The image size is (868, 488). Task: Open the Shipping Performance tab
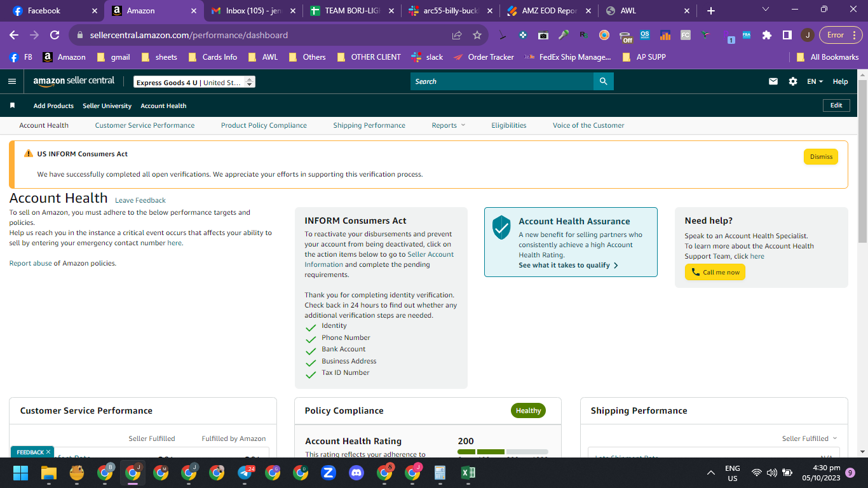tap(369, 125)
